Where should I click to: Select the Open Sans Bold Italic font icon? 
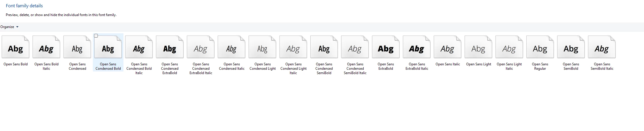click(46, 47)
